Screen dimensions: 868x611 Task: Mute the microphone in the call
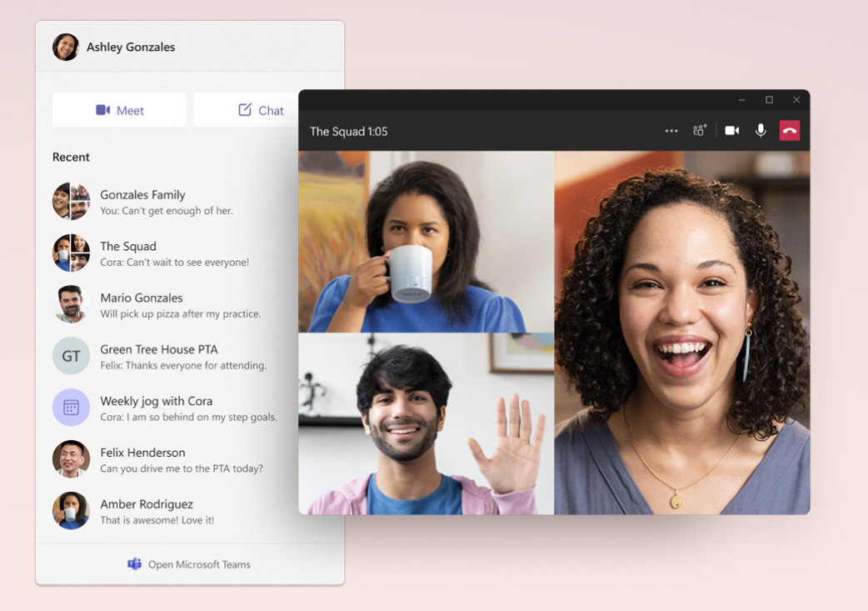761,131
